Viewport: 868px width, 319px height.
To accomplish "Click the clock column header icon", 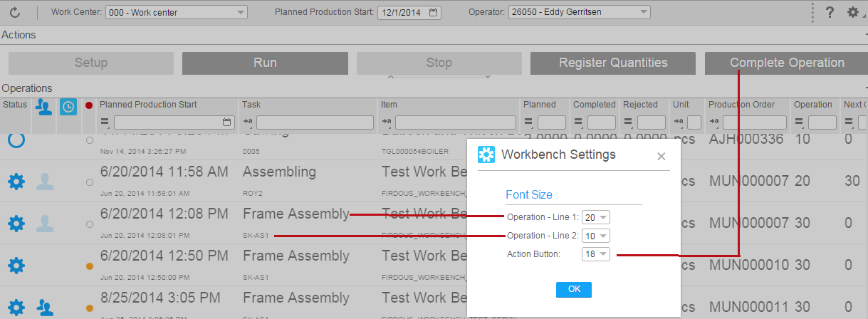I will [x=68, y=107].
